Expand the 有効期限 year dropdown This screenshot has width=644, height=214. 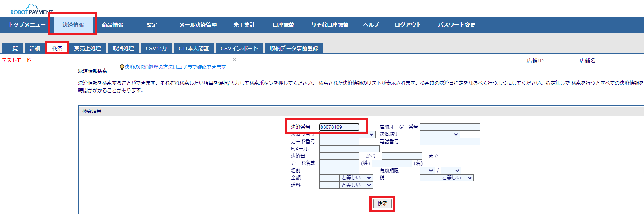point(451,171)
